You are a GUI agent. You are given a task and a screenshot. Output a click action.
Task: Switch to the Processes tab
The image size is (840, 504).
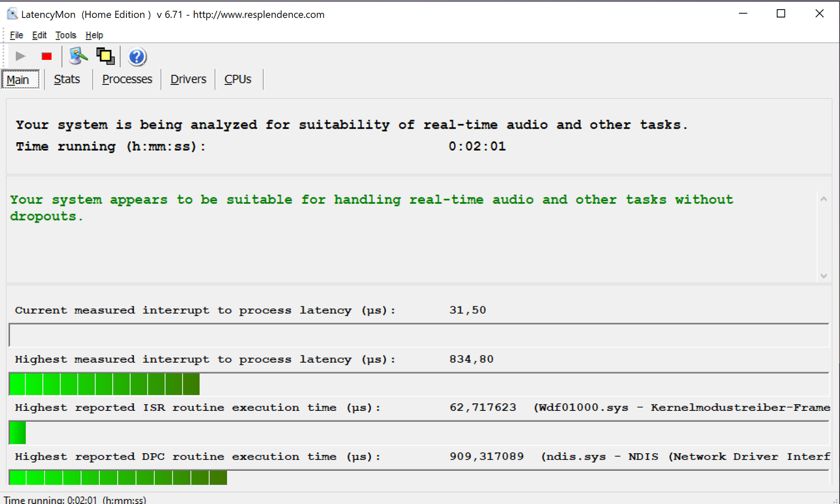127,79
